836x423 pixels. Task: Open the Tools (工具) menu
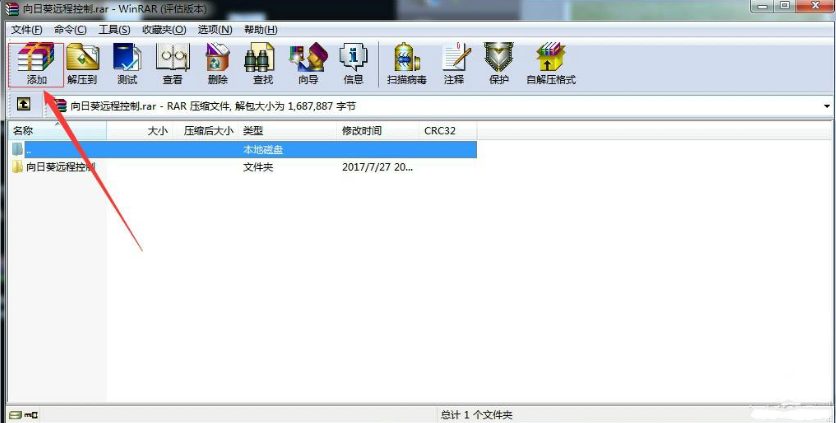pyautogui.click(x=114, y=30)
